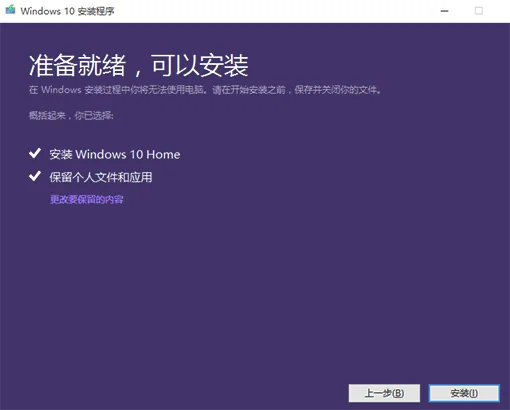Minimize the Windows 10 安装程序 window
The width and height of the screenshot is (510, 410).
(444, 11)
